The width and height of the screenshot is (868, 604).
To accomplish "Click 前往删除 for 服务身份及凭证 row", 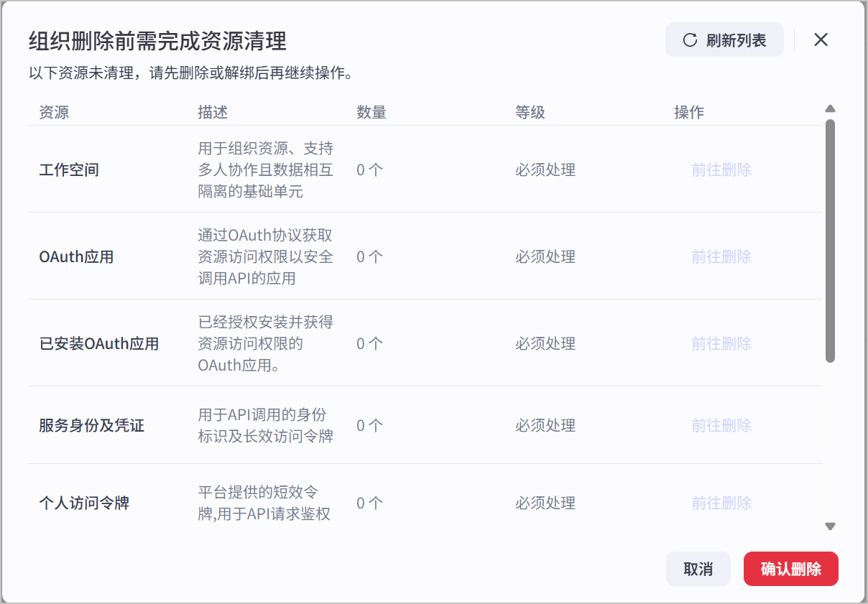I will tap(721, 426).
